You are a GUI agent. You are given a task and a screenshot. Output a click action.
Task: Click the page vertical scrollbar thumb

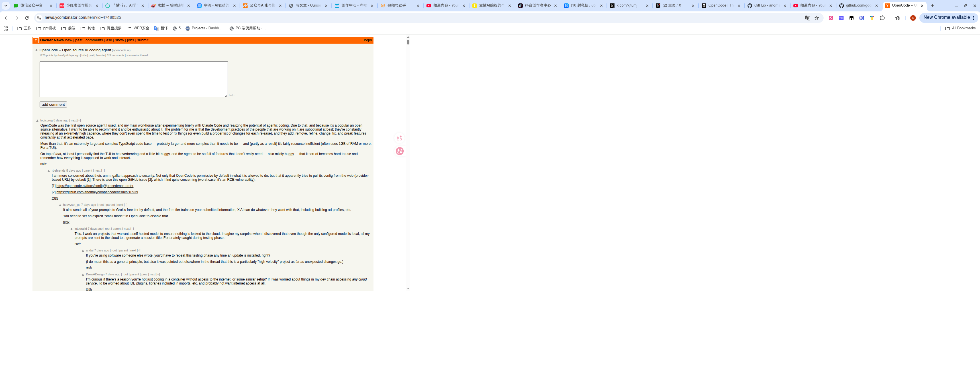(x=408, y=42)
